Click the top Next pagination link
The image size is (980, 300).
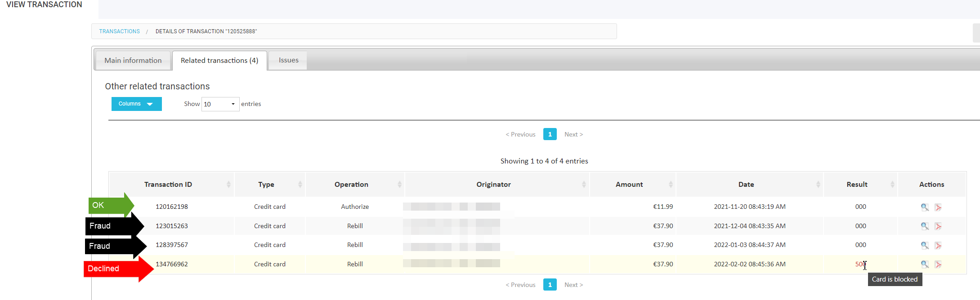573,134
